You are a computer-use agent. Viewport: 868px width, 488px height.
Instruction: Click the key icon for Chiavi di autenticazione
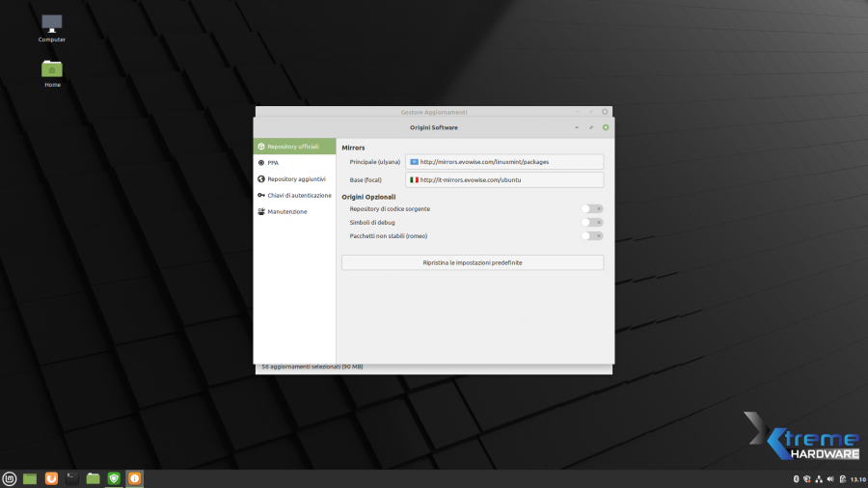click(261, 195)
